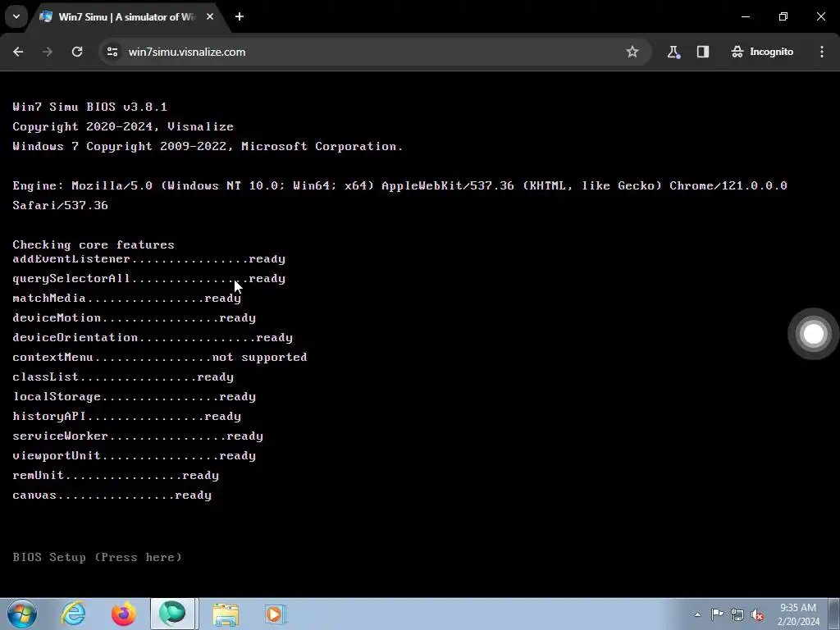This screenshot has width=840, height=630.
Task: Click the 'Safari/537.36' text line
Action: pos(61,205)
